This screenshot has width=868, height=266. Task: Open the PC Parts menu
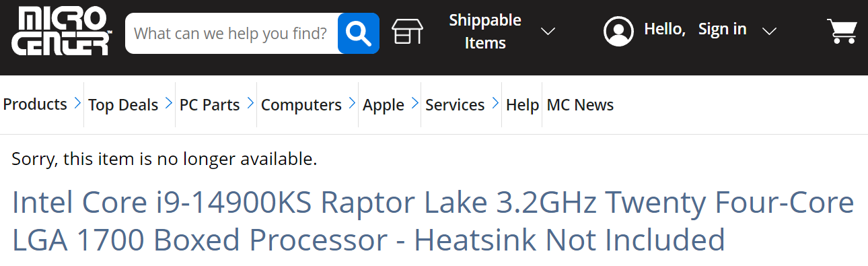[x=210, y=105]
